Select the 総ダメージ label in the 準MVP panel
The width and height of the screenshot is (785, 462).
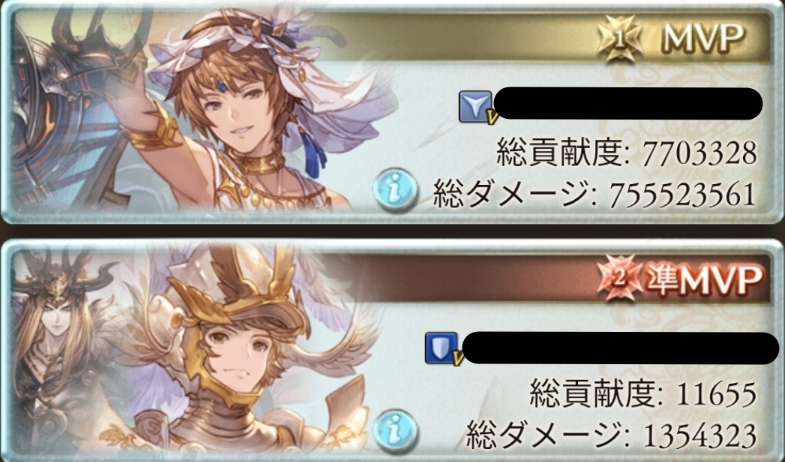tap(544, 434)
